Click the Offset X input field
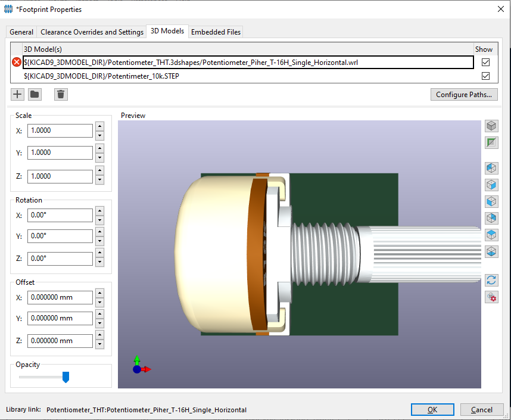This screenshot has width=511, height=420. pos(60,297)
